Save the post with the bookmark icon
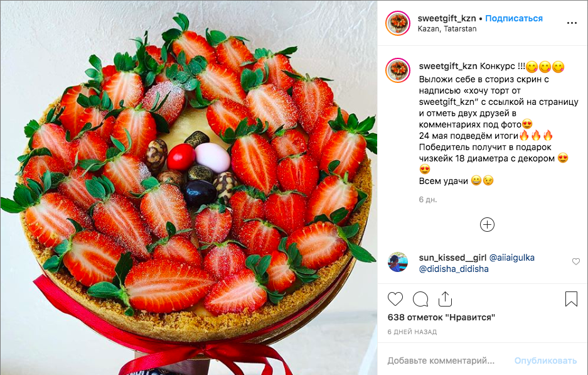588x375 pixels. [x=571, y=299]
